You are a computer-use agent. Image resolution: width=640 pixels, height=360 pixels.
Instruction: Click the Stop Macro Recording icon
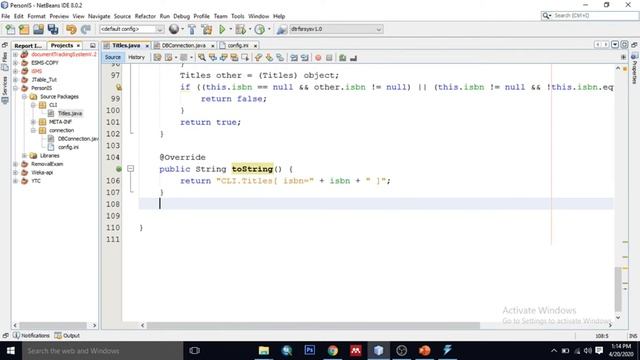coord(329,58)
